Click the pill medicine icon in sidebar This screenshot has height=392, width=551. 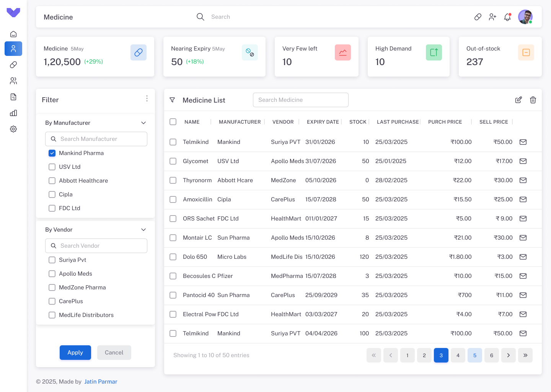(x=13, y=65)
